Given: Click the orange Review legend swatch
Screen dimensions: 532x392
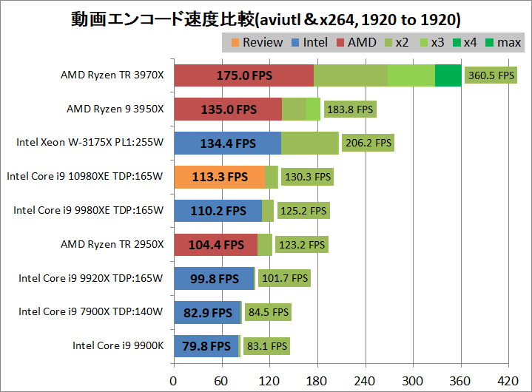Looking at the screenshot, I should tap(235, 43).
